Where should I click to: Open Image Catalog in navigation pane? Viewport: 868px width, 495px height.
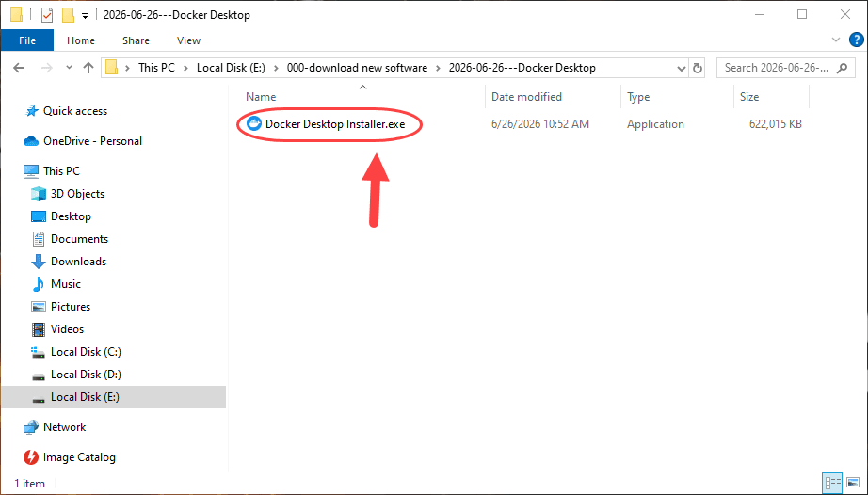click(x=79, y=457)
